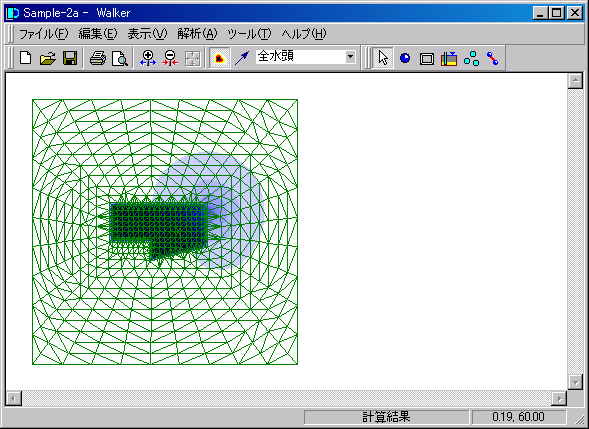The image size is (589, 429).
Task: Expand the 全水頭 dropdown arrow
Action: click(x=350, y=57)
